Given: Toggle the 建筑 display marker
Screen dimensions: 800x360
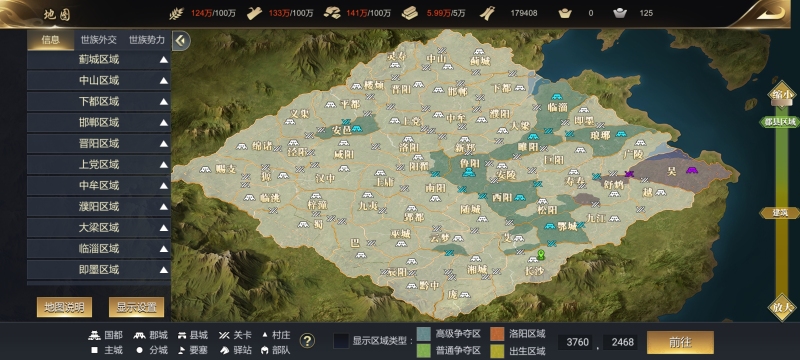Looking at the screenshot, I should (780, 213).
